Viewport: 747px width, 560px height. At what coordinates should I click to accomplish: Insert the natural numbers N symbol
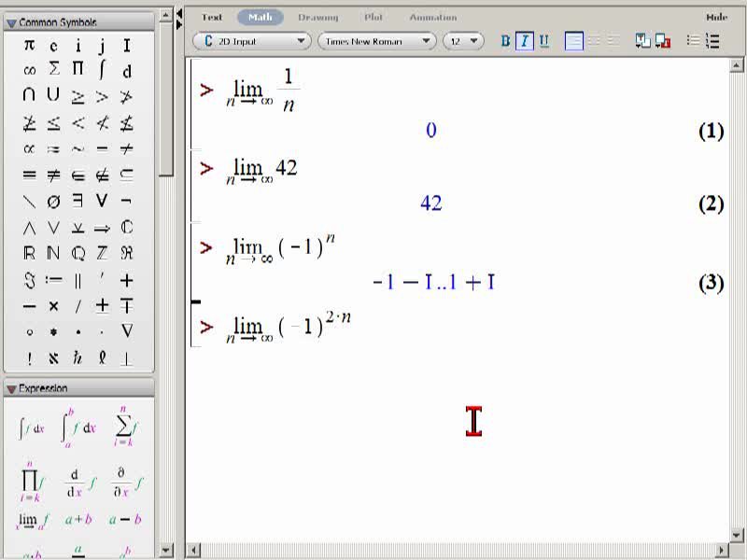53,253
